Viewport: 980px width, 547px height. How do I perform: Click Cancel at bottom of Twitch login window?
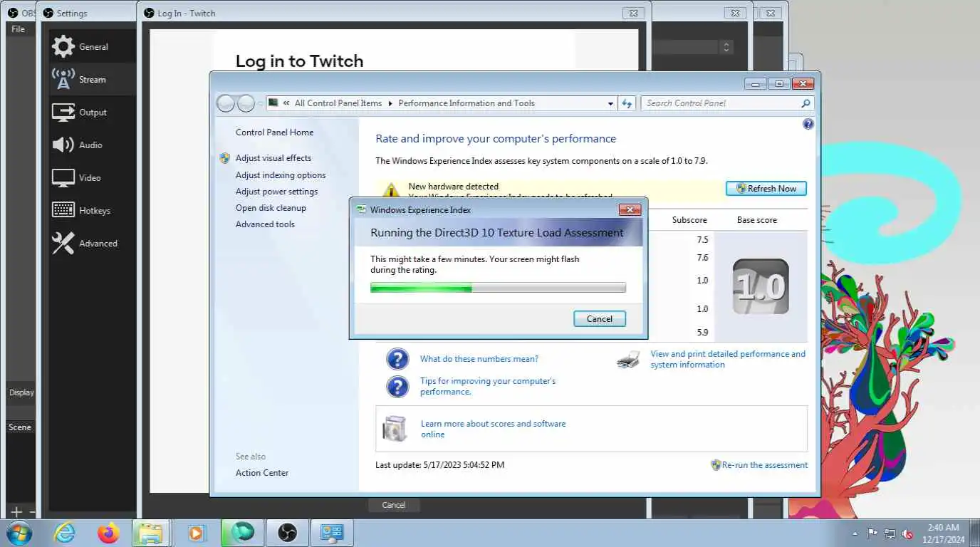(394, 505)
